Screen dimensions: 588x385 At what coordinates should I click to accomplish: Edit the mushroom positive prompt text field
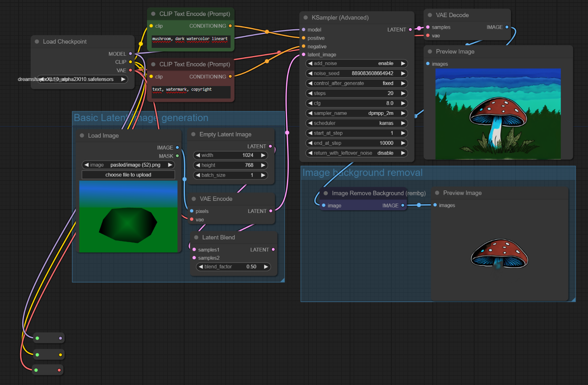click(x=191, y=41)
